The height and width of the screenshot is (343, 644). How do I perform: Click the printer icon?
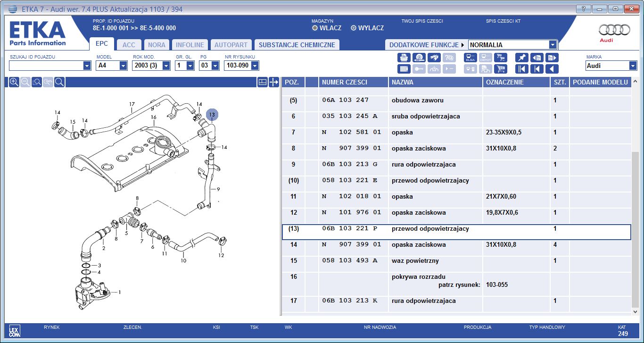pos(404,58)
